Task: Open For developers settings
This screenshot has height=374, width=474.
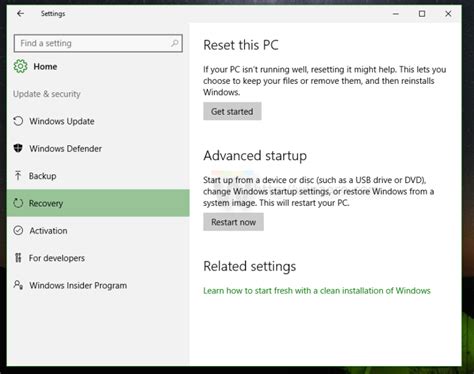Action: click(98, 258)
